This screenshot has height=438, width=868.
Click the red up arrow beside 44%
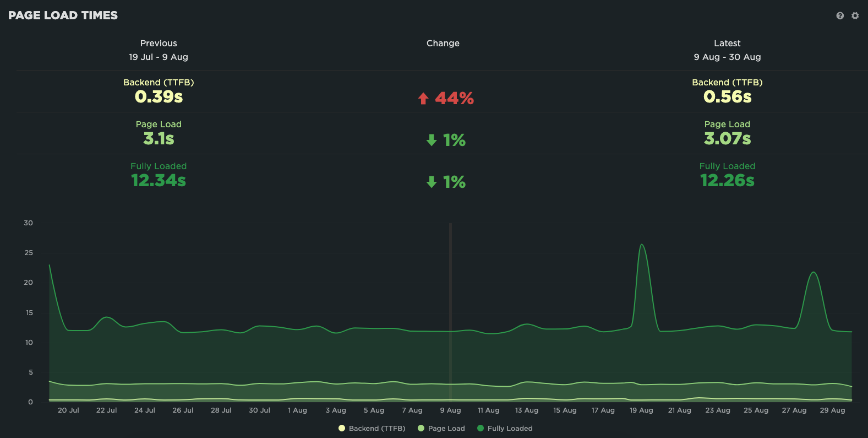423,99
